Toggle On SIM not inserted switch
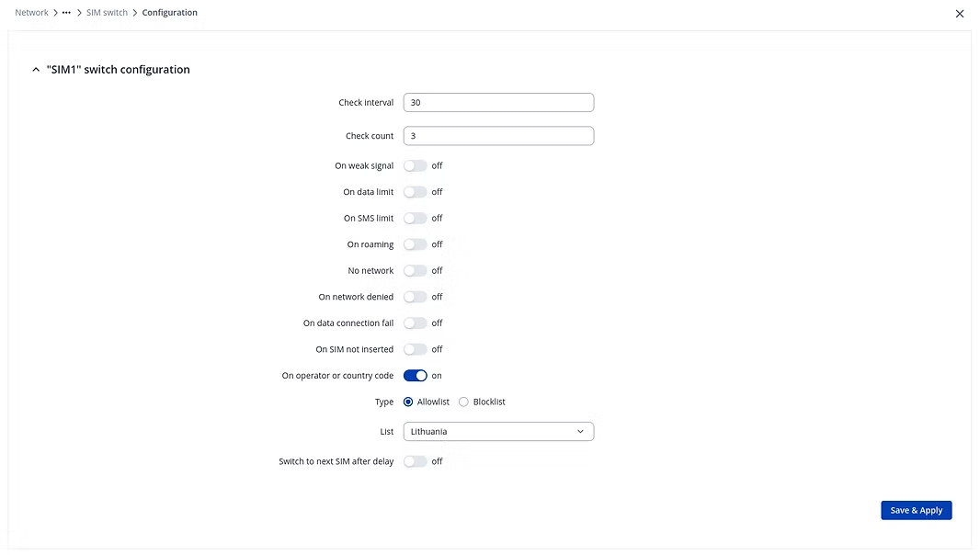The height and width of the screenshot is (555, 980). tap(416, 349)
